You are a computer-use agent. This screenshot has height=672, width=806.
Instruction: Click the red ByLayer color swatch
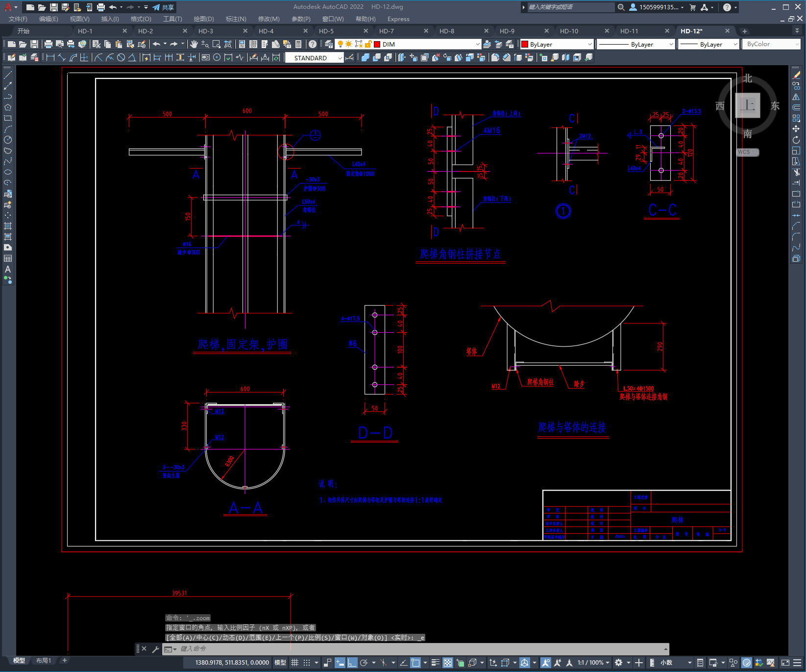click(525, 44)
